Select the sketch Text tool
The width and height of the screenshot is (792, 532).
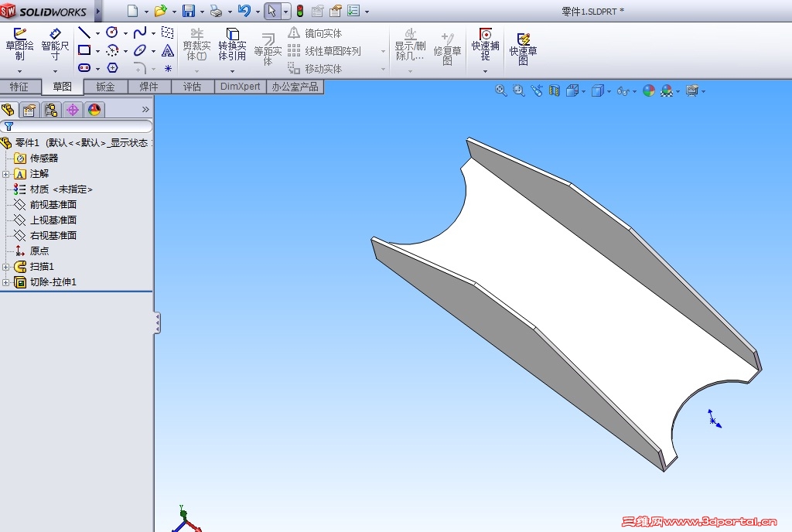[x=168, y=50]
